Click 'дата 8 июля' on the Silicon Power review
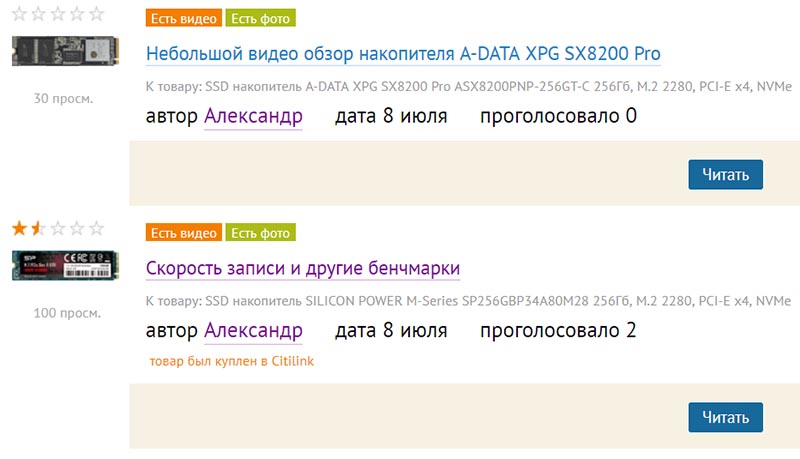 tap(391, 330)
